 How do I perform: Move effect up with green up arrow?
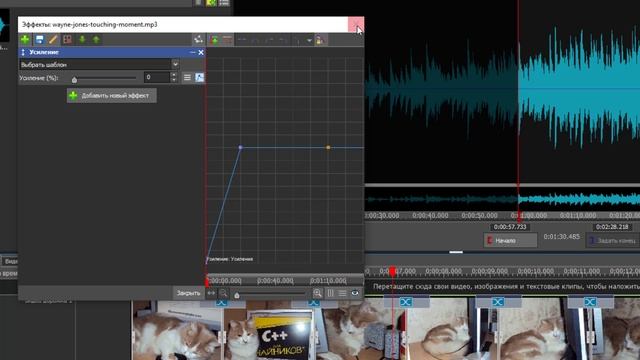96,40
